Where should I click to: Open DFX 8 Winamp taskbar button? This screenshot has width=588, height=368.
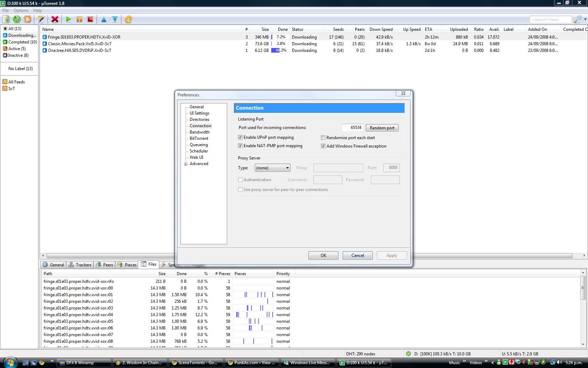(x=84, y=363)
